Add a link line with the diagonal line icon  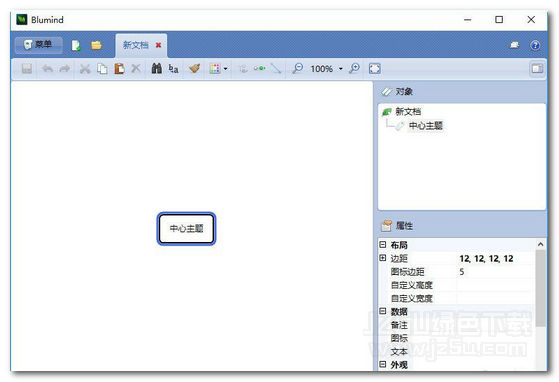276,68
